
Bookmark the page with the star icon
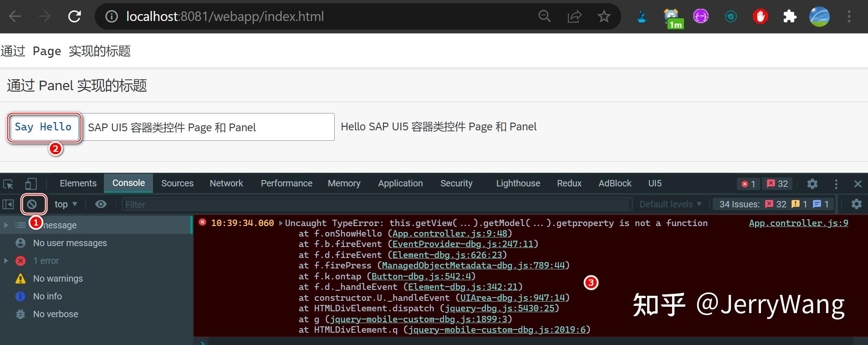click(x=604, y=17)
